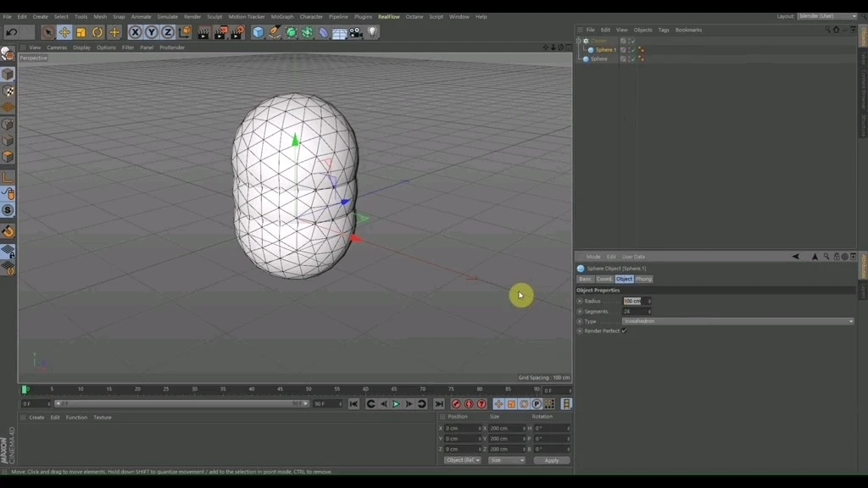Open the RealFlow menu
The image size is (868, 488).
(388, 17)
